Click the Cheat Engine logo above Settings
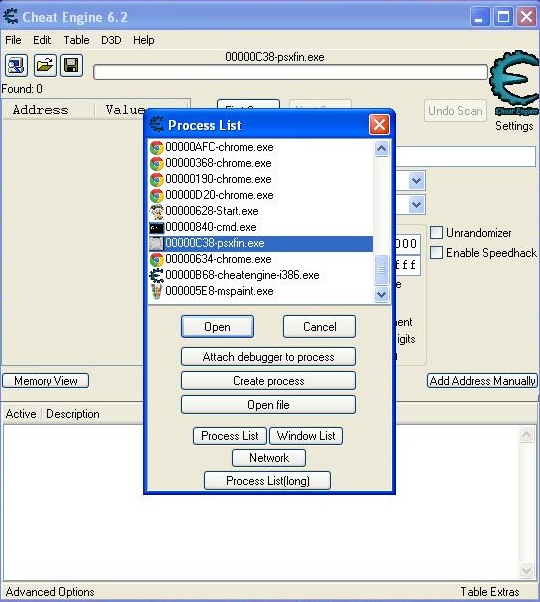Viewport: 540px width, 602px height. [x=515, y=83]
